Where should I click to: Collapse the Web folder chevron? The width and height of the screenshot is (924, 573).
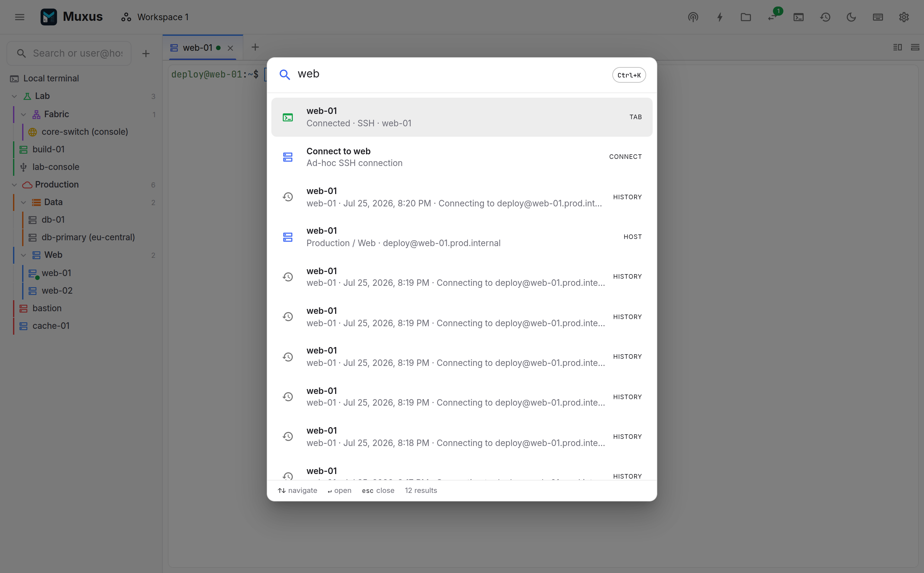coord(23,255)
